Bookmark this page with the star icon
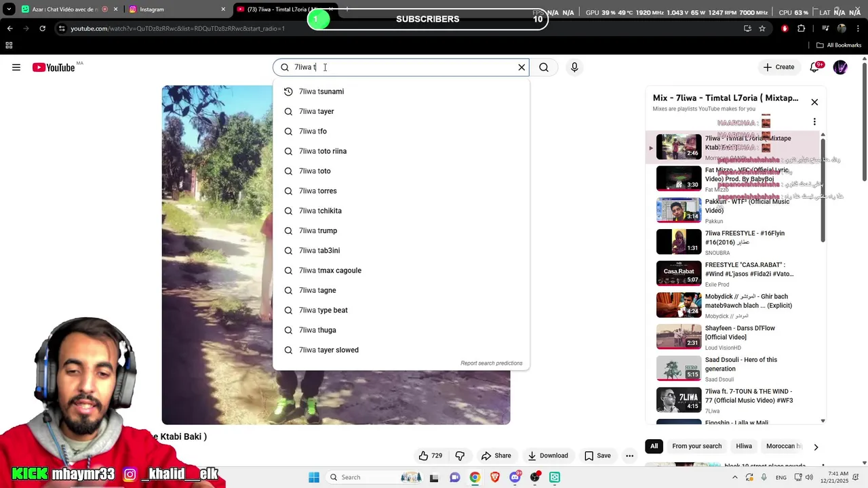Image resolution: width=868 pixels, height=488 pixels. click(x=762, y=28)
